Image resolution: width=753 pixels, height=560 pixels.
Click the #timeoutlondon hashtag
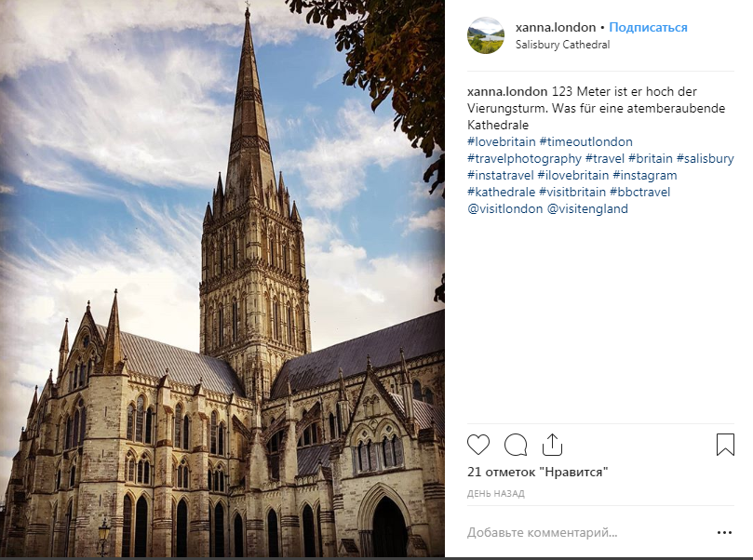point(585,141)
